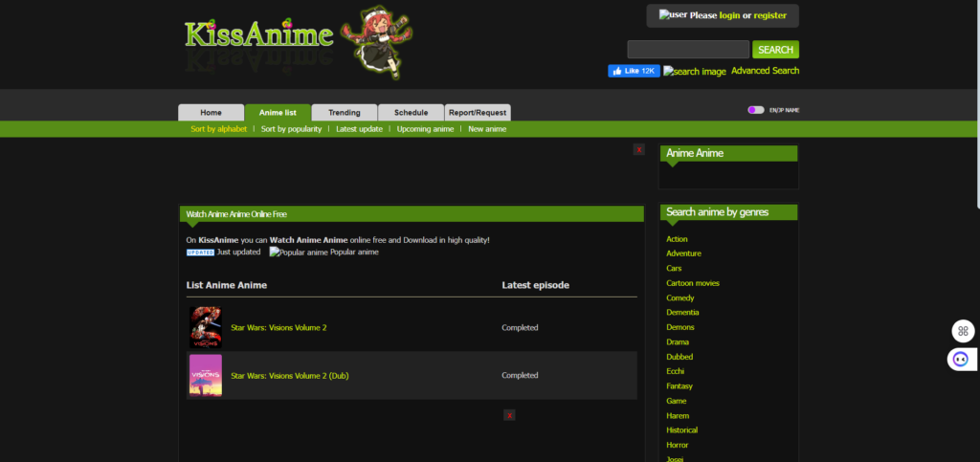Open New anime submenu
This screenshot has height=462, width=980.
[x=487, y=129]
